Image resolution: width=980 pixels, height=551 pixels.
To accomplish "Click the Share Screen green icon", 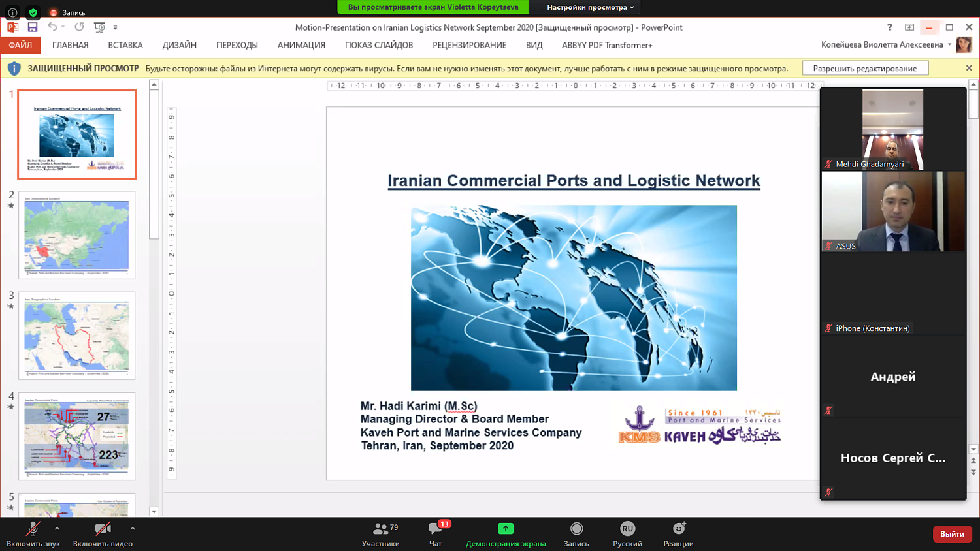I will click(x=506, y=529).
